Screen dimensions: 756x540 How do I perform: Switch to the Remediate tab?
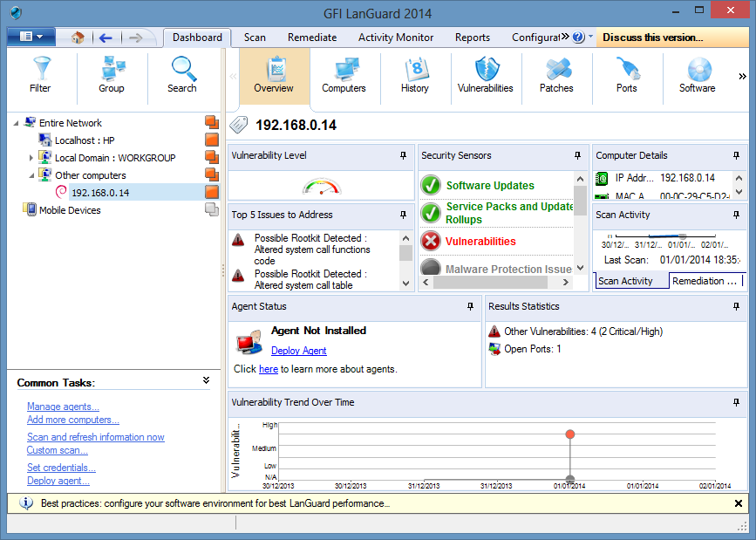click(x=312, y=38)
